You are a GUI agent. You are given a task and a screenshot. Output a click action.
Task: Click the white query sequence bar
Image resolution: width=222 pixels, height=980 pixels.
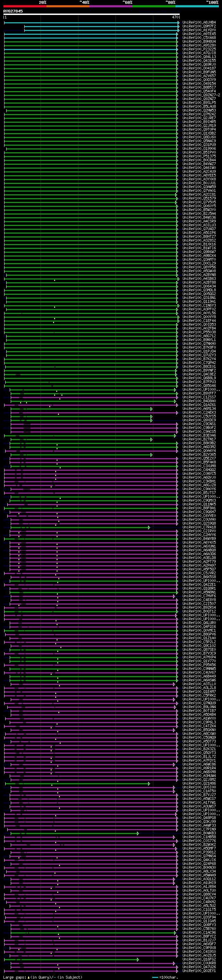tap(92, 15)
